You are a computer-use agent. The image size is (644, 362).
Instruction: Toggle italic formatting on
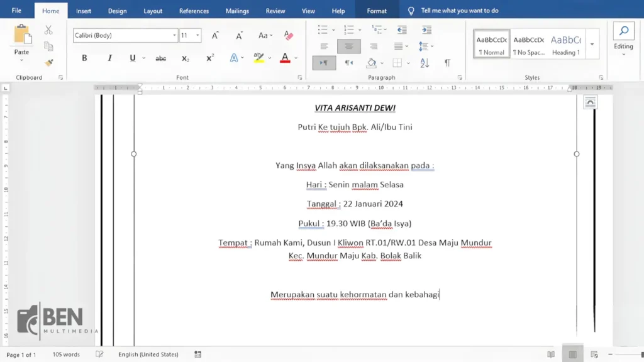pos(109,58)
